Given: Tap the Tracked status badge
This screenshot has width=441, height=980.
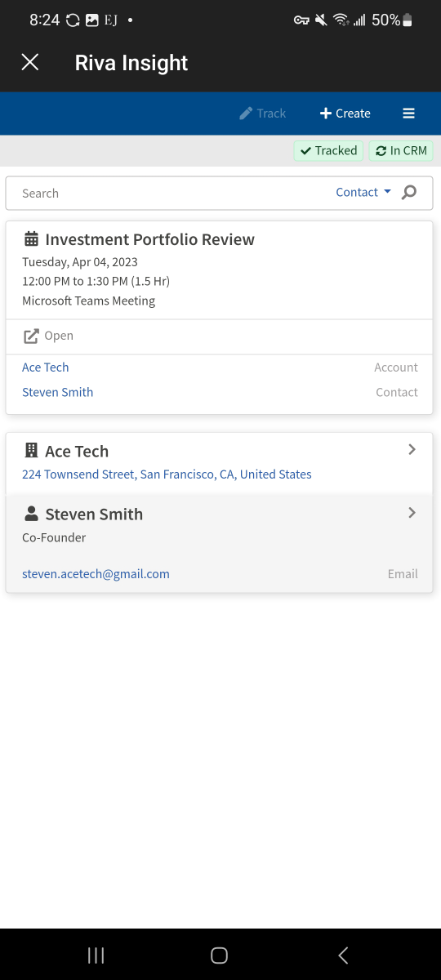Looking at the screenshot, I should (328, 150).
